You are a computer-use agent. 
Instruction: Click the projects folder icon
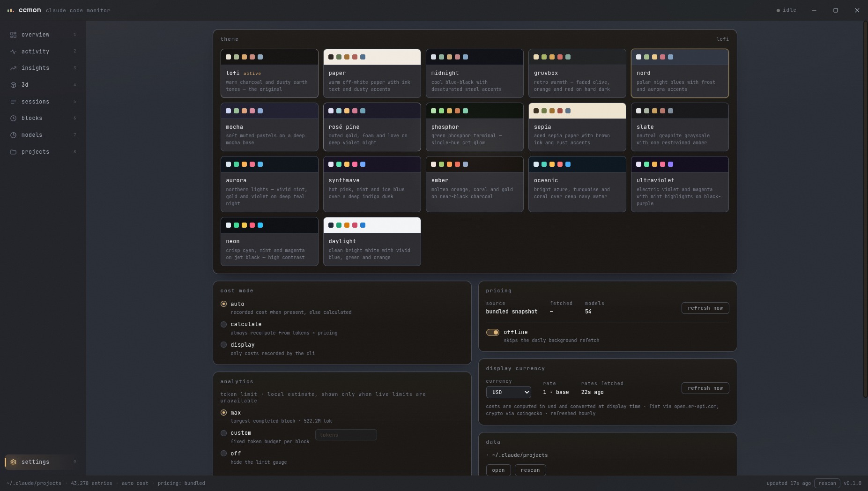point(13,152)
